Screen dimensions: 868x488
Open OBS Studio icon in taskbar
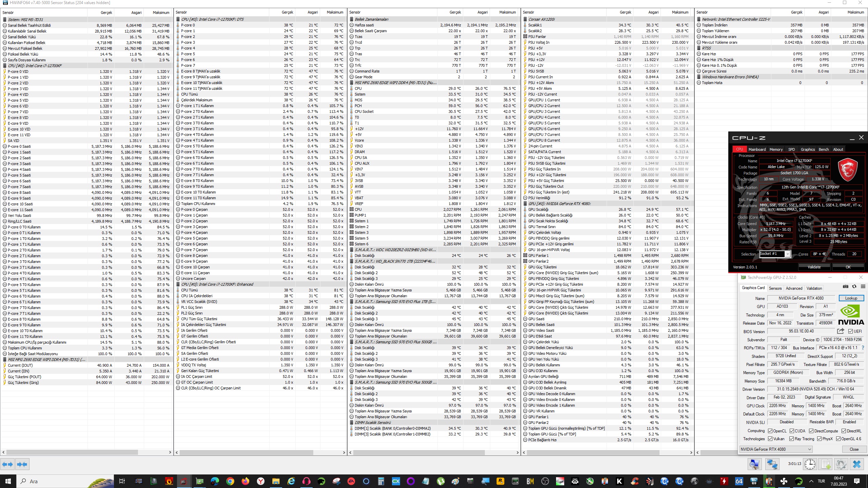[545, 481]
